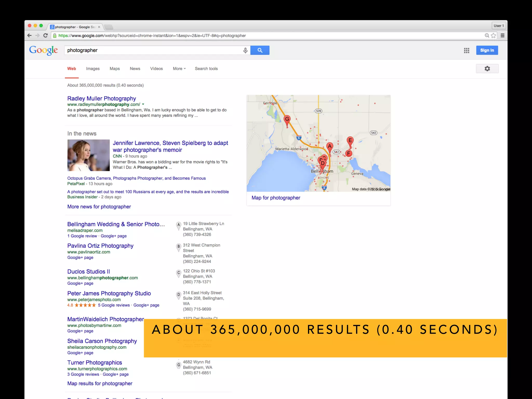Open the Google apps grid icon
Viewport: 532px width, 399px height.
467,50
